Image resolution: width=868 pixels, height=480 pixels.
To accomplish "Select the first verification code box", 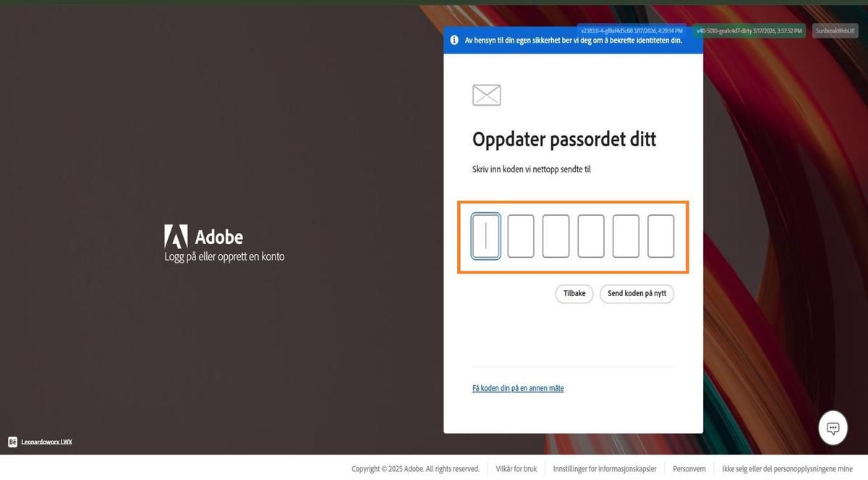I will click(x=485, y=235).
